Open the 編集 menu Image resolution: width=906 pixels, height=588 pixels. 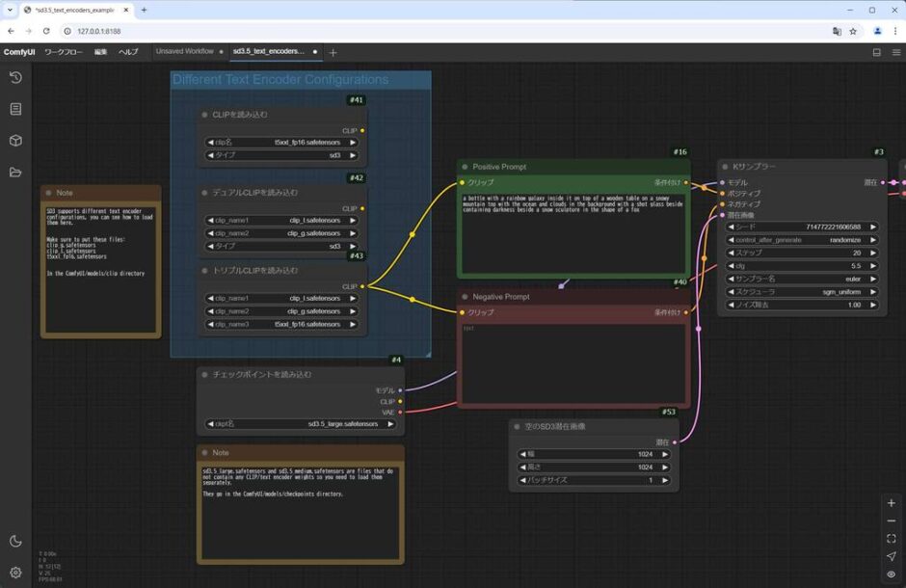(100, 52)
